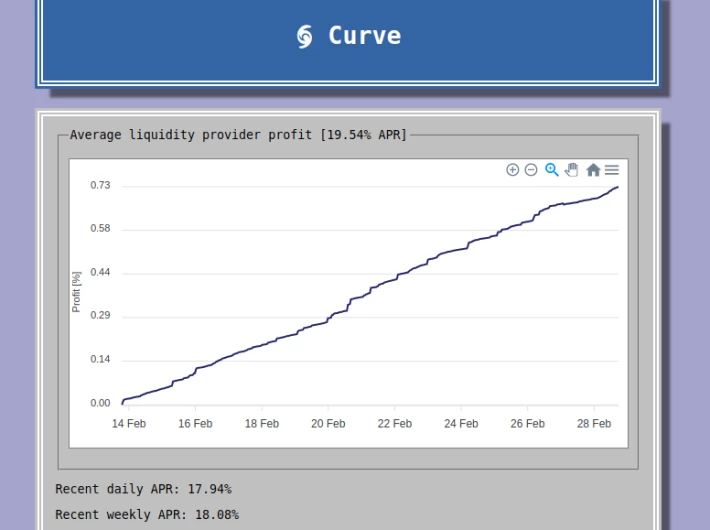Click the '14 Feb' x-axis label
710x530 pixels.
[129, 424]
